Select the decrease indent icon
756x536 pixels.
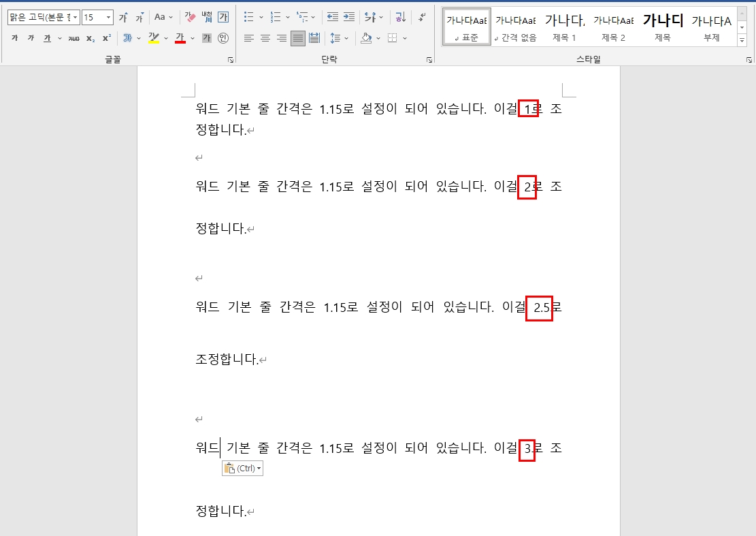click(x=333, y=16)
